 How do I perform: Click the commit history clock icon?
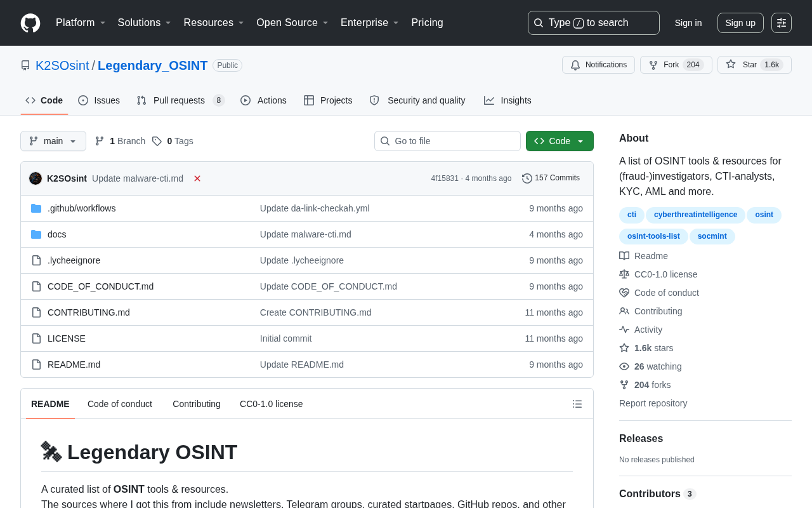[x=527, y=178]
